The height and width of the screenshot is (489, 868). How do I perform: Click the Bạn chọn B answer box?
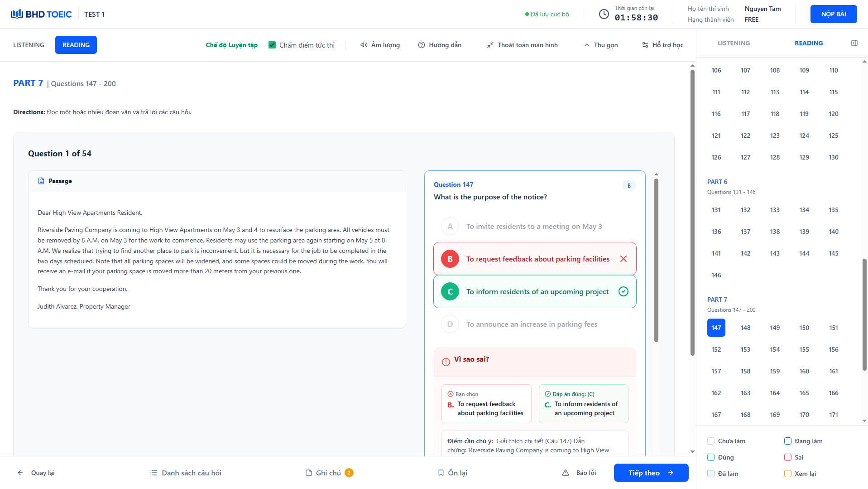tap(486, 404)
